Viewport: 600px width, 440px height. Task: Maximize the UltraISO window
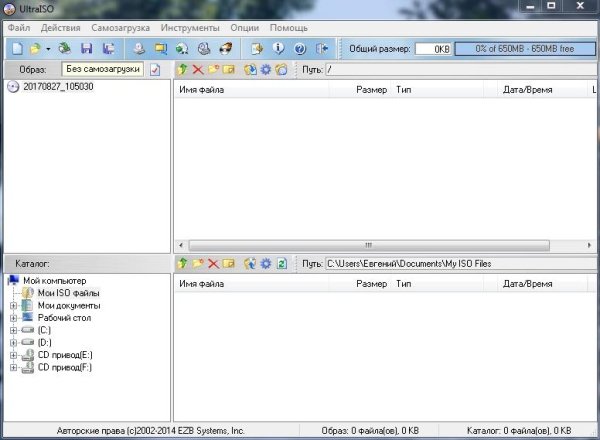tap(551, 6)
